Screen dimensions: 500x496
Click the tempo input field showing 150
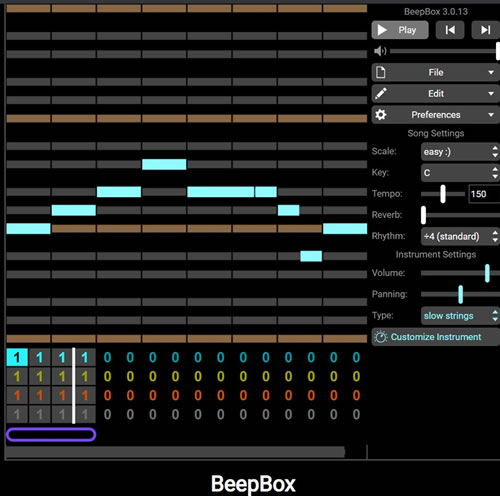(x=484, y=194)
